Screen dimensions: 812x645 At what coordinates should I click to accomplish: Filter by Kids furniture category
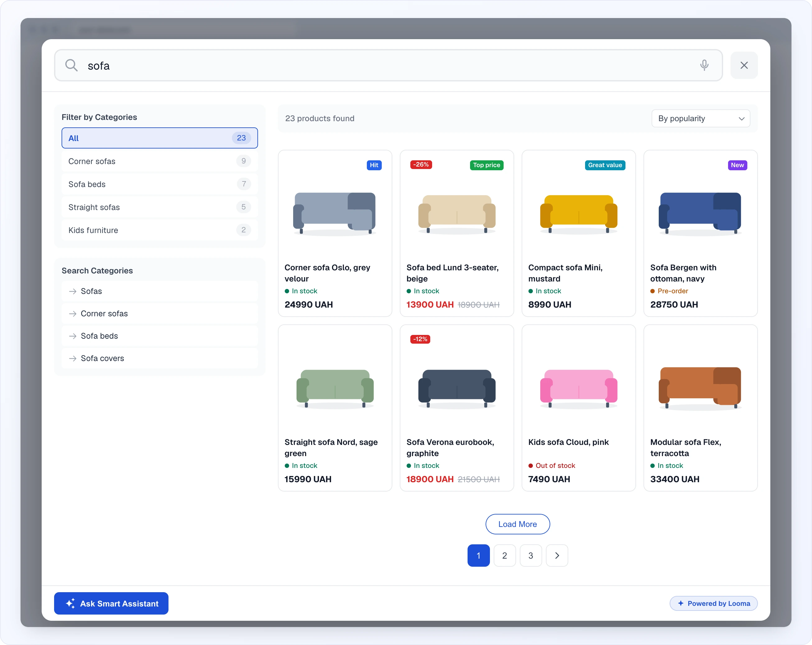(160, 230)
